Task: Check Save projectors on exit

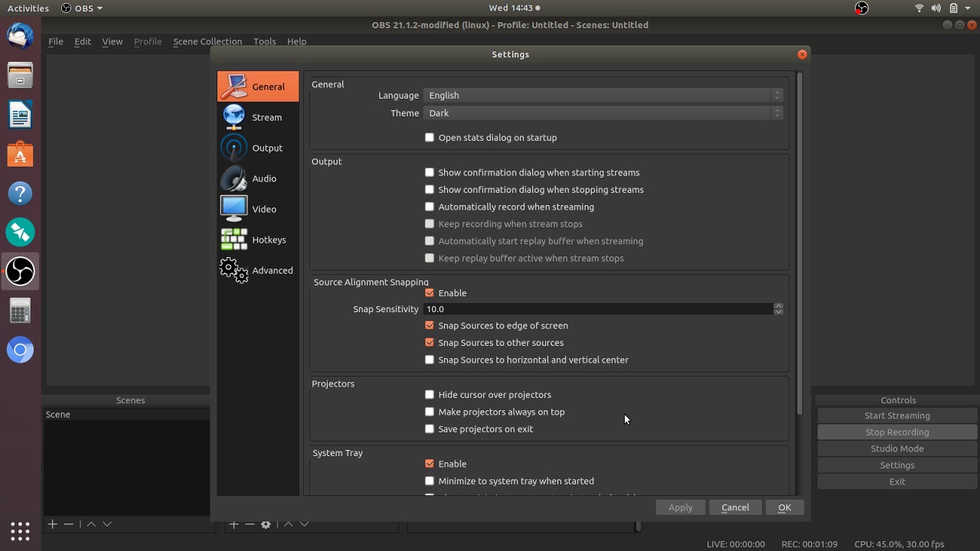Action: coord(479,429)
